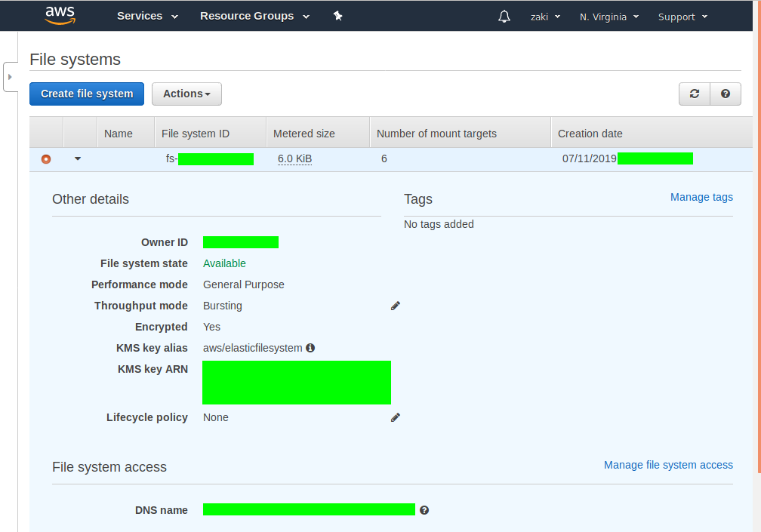The image size is (761, 532).
Task: Click the File system access heading
Action: 109,467
